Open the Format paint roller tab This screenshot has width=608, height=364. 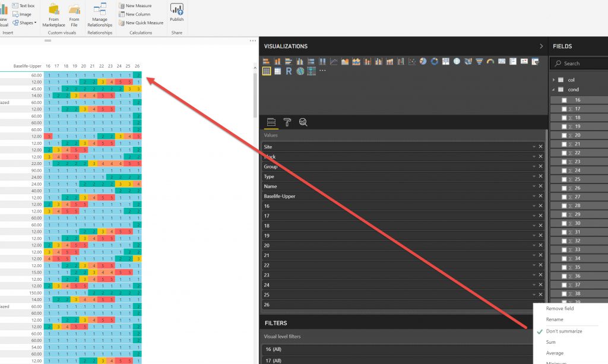(287, 122)
